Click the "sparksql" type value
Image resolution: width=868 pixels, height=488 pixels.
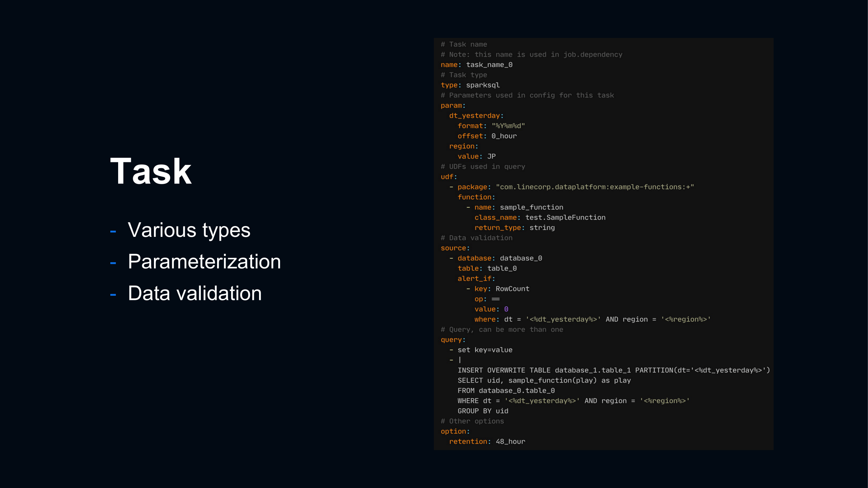point(483,85)
